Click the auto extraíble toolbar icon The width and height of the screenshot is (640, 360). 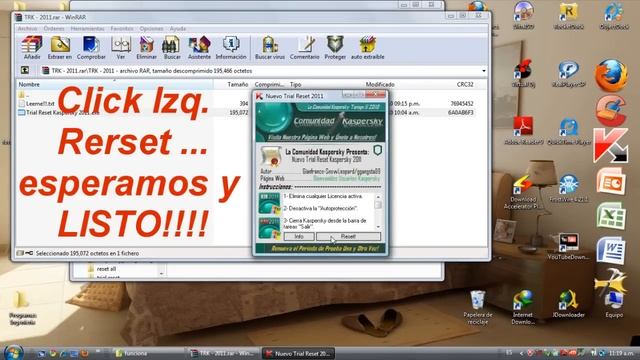pos(367,48)
